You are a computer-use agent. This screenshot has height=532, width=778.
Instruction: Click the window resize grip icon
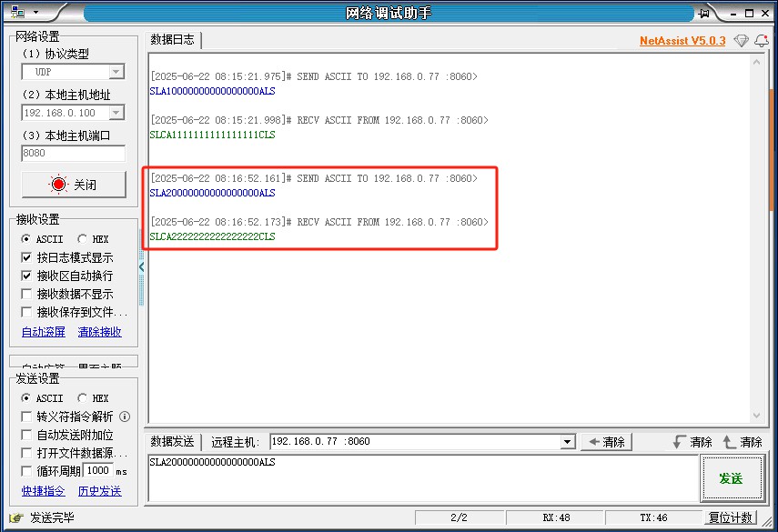click(769, 522)
